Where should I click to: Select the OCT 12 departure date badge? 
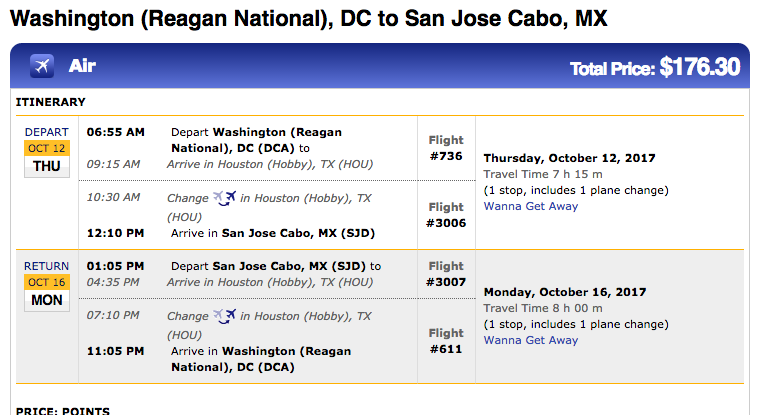47,148
